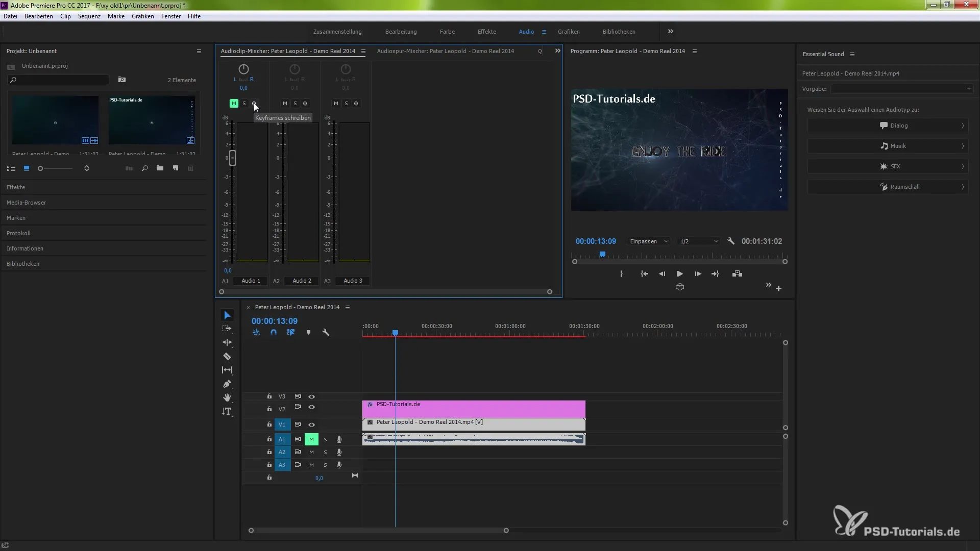Open timeline display settings wrench
Viewport: 980px width, 551px height.
point(326,332)
